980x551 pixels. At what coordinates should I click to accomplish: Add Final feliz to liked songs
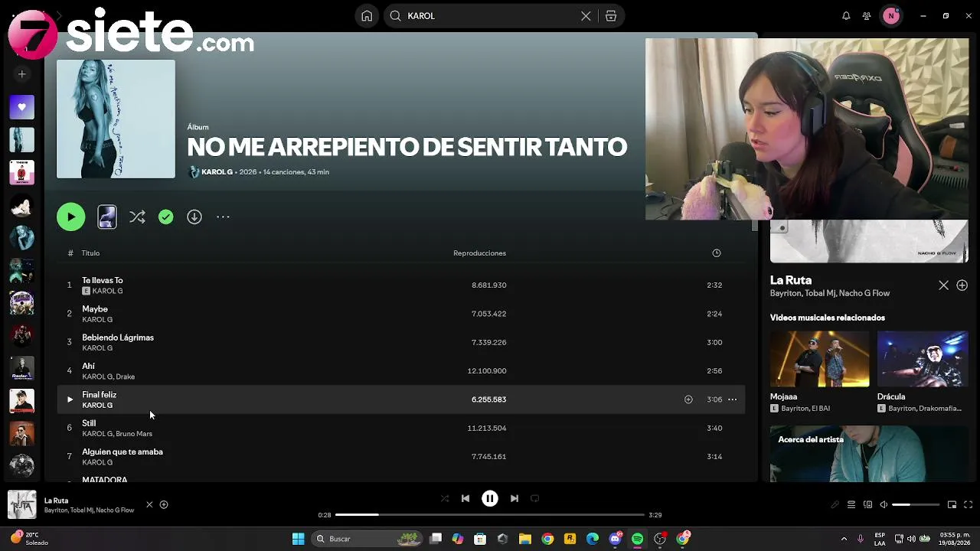click(688, 399)
